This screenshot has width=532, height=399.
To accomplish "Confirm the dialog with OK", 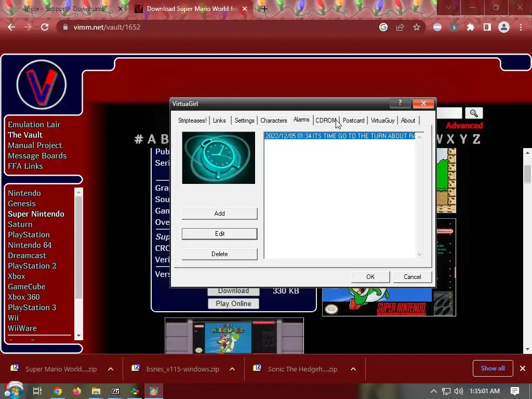I will (370, 277).
